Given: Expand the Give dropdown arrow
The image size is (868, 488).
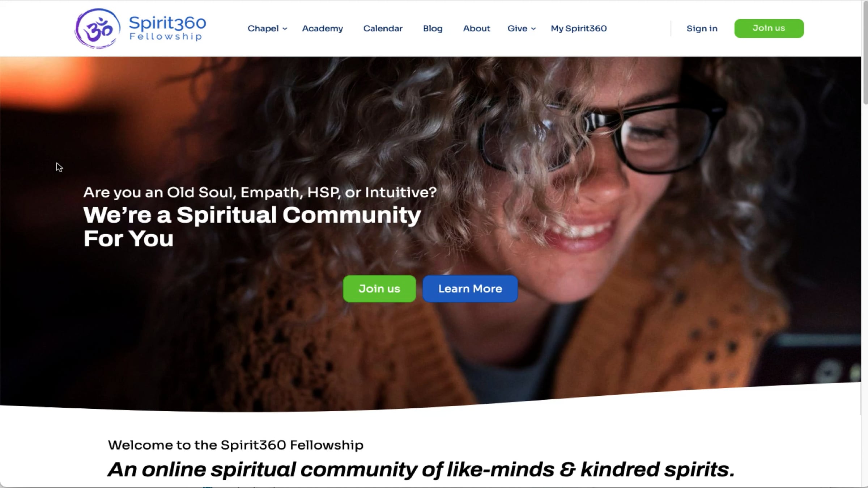Looking at the screenshot, I should 533,29.
